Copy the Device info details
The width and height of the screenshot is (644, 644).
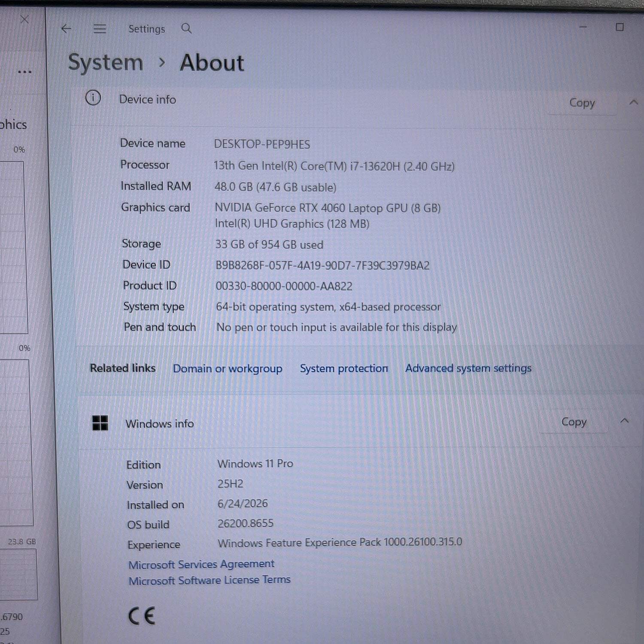click(582, 103)
